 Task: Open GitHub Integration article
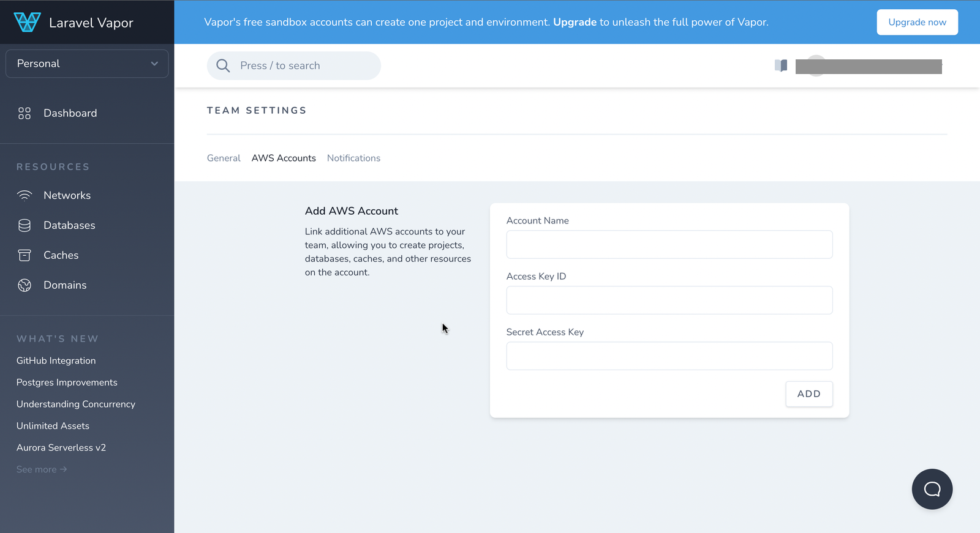tap(56, 360)
